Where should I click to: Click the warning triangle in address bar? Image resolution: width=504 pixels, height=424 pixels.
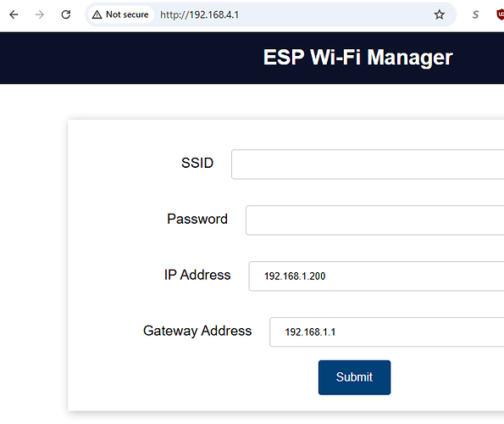97,14
